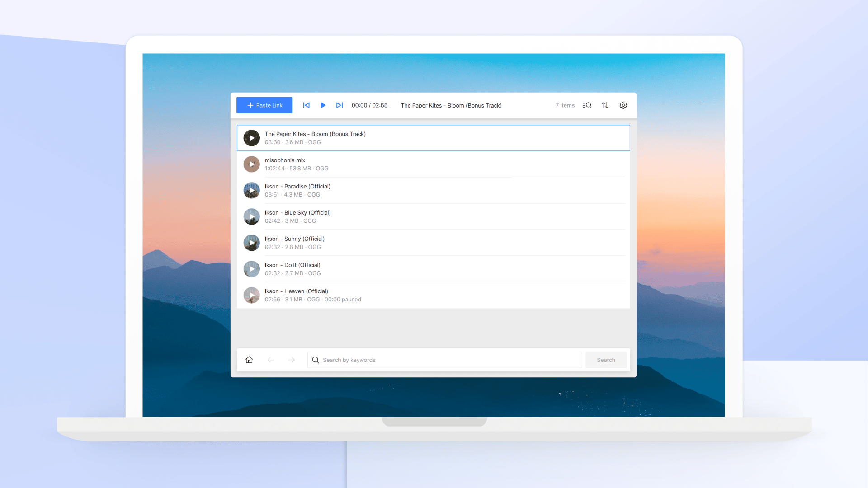Skip to next track using forward icon
This screenshot has height=488, width=868.
point(339,105)
